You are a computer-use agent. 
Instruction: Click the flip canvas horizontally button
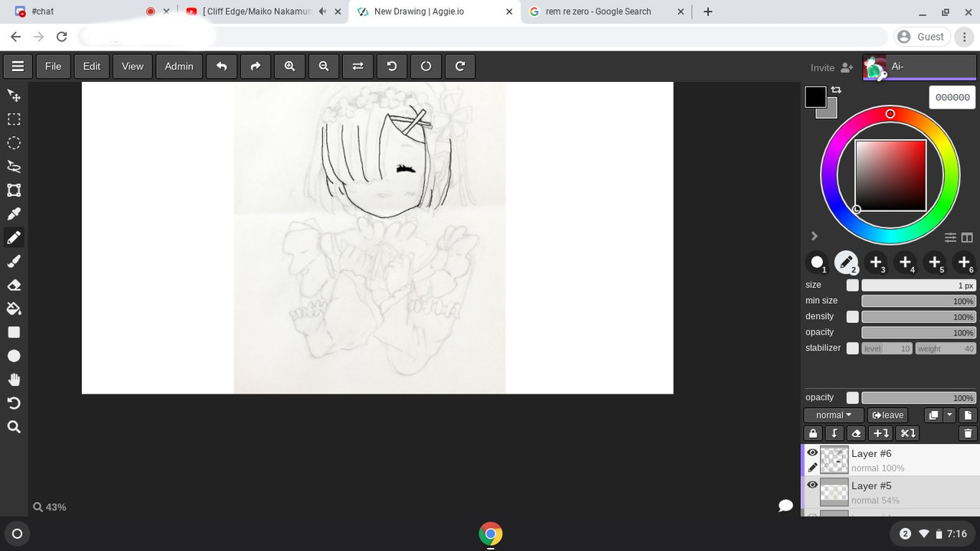[x=358, y=67]
